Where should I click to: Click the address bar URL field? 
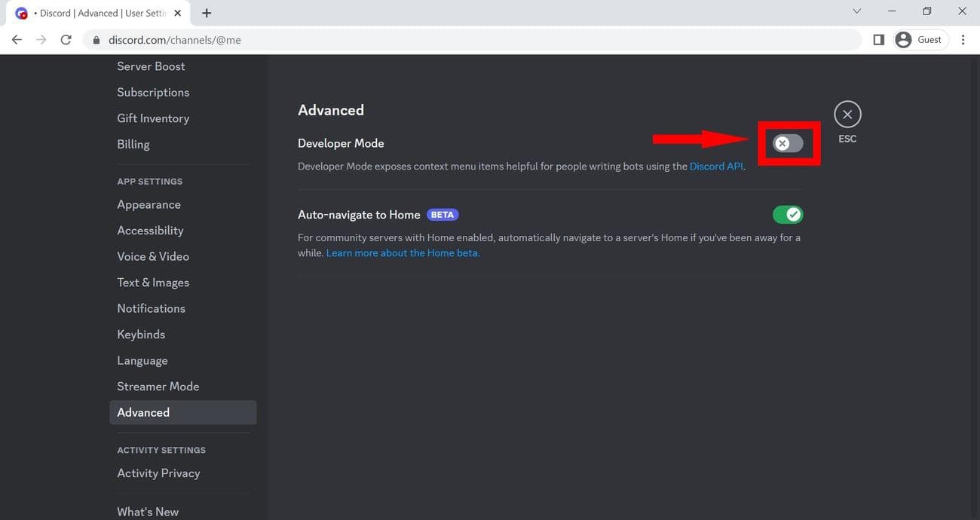click(x=452, y=40)
